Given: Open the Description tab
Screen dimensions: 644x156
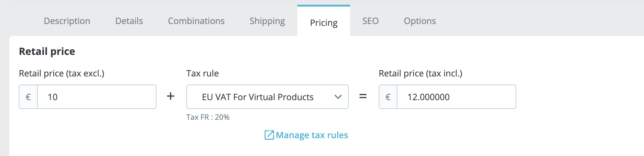Looking at the screenshot, I should click(x=67, y=21).
